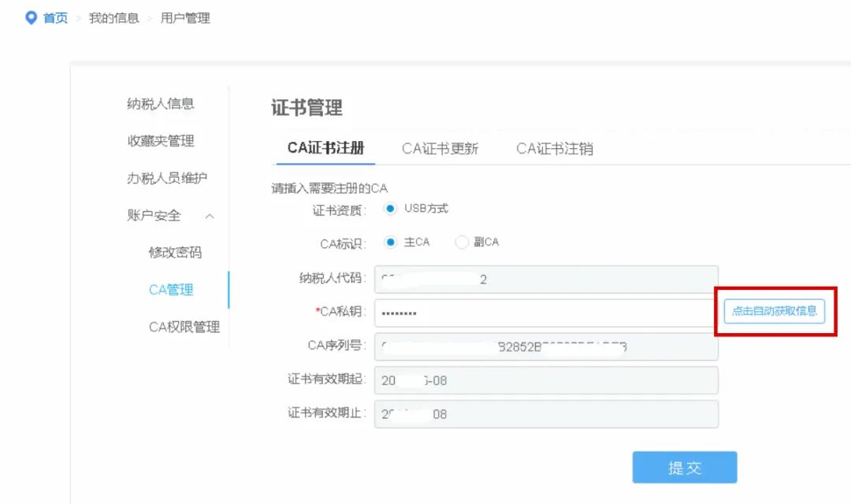Click 点击自动获取信息 button
The width and height of the screenshot is (851, 504).
(774, 311)
